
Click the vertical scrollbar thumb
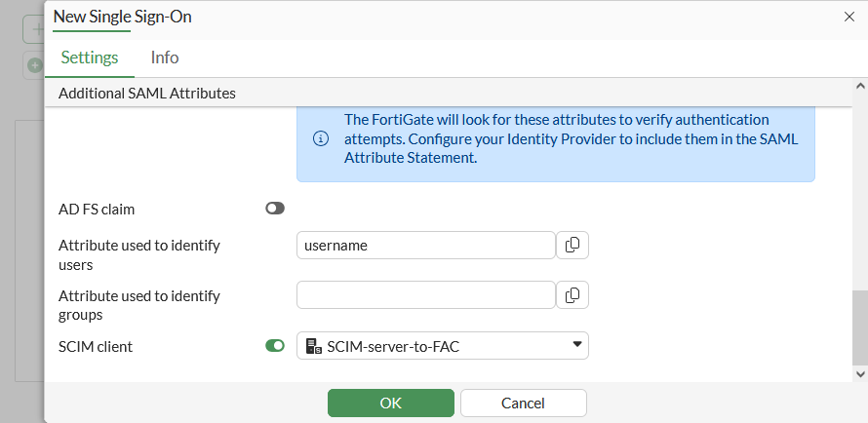pos(859,327)
